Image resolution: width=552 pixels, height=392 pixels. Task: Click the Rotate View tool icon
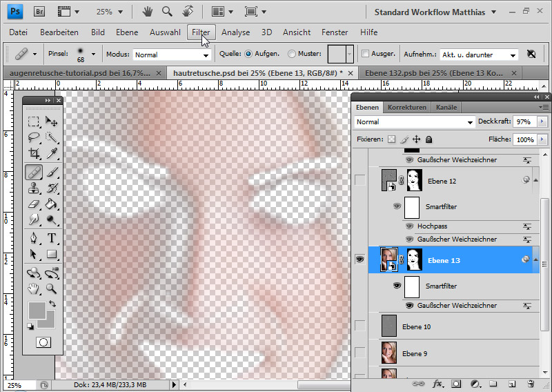pyautogui.click(x=188, y=12)
